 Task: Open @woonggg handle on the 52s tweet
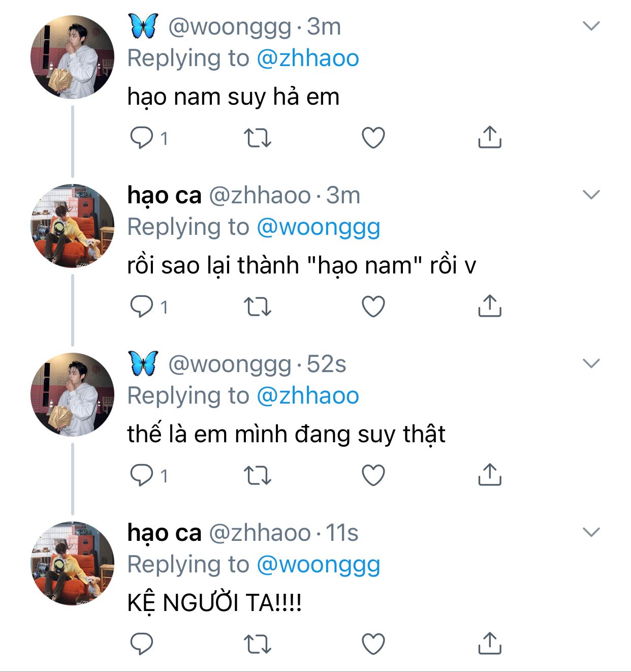click(x=230, y=364)
